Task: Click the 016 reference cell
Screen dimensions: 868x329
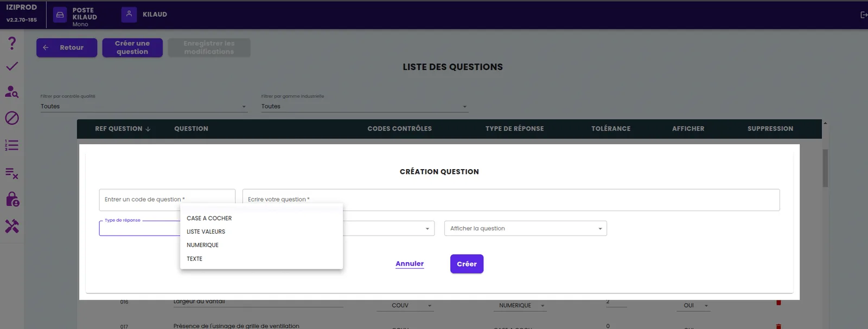Action: [x=124, y=302]
